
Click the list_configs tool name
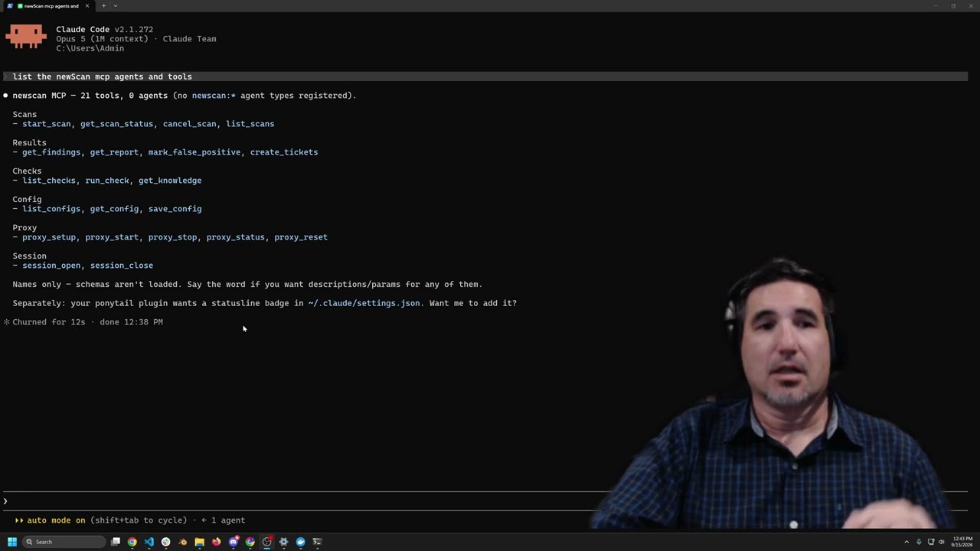tap(51, 209)
